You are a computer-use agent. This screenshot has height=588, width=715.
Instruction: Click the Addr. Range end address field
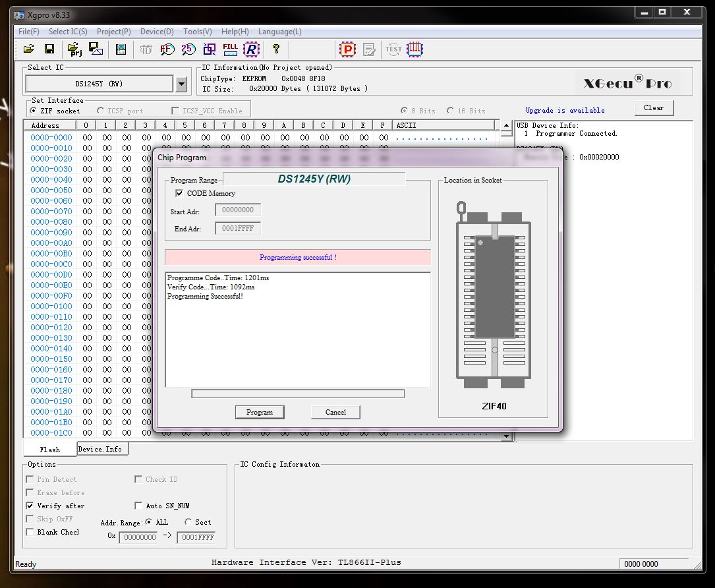point(198,537)
